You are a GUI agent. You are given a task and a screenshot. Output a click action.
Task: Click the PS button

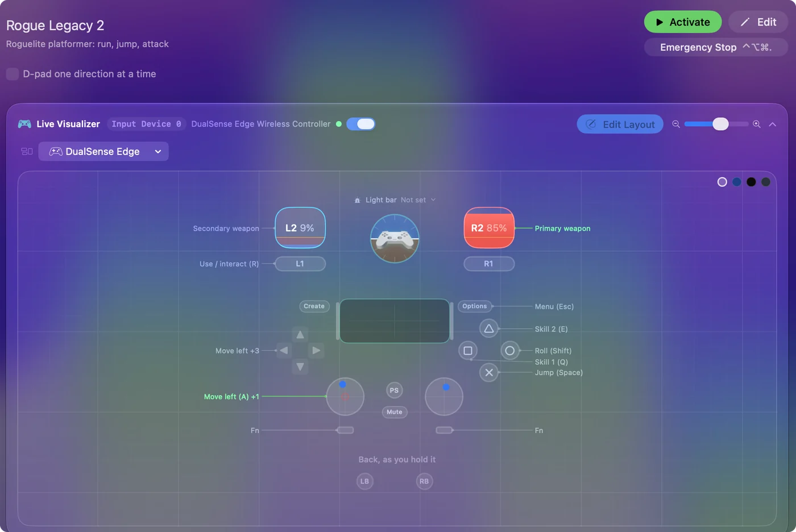pyautogui.click(x=394, y=390)
